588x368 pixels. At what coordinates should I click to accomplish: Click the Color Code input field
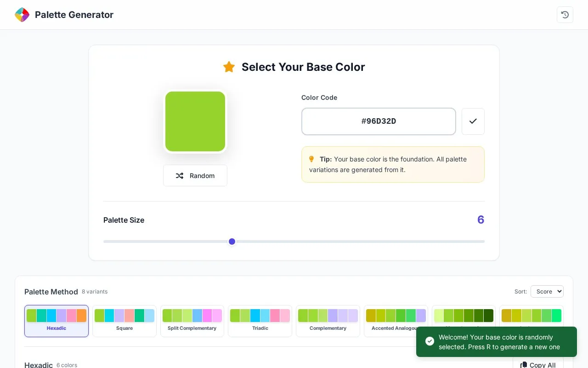pyautogui.click(x=379, y=121)
